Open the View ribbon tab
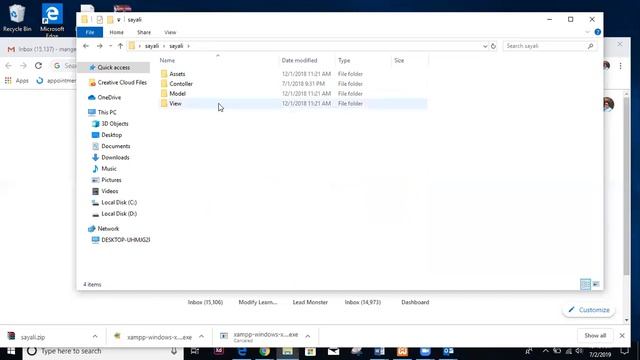 pos(170,32)
